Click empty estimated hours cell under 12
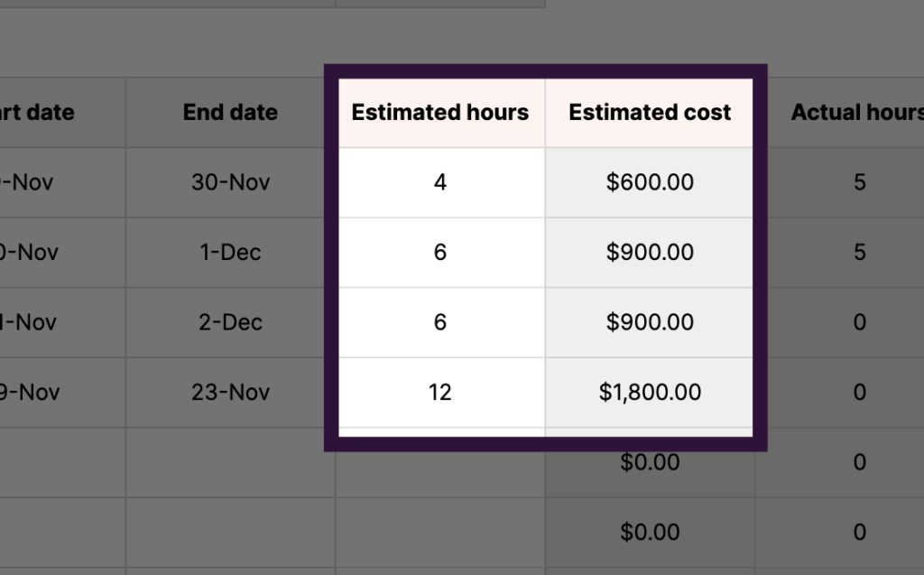Viewport: 924px width, 575px height. [x=440, y=462]
